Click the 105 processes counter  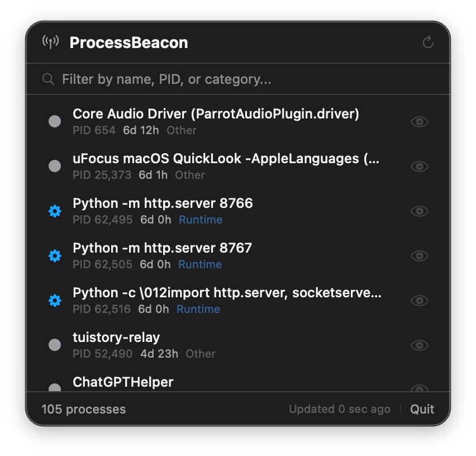(83, 408)
